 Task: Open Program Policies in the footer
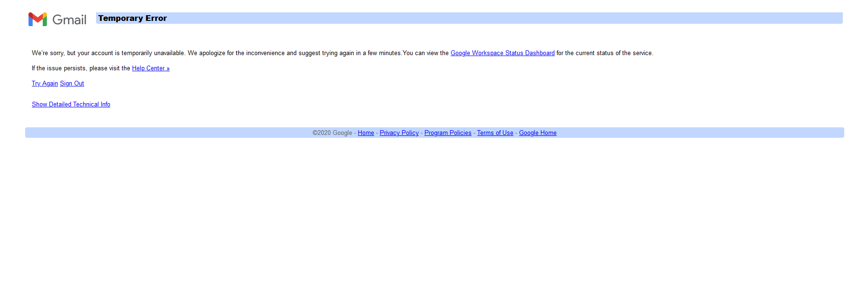tap(448, 133)
